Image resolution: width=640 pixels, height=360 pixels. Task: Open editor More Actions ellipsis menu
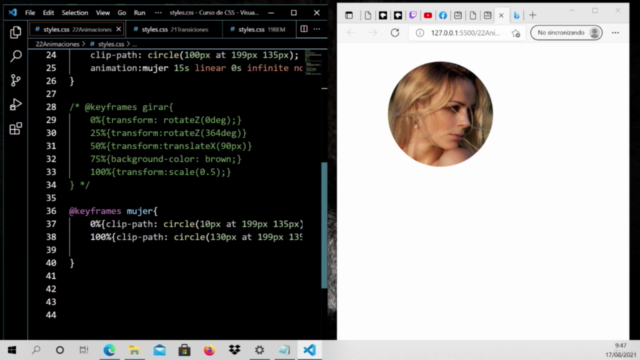(317, 29)
